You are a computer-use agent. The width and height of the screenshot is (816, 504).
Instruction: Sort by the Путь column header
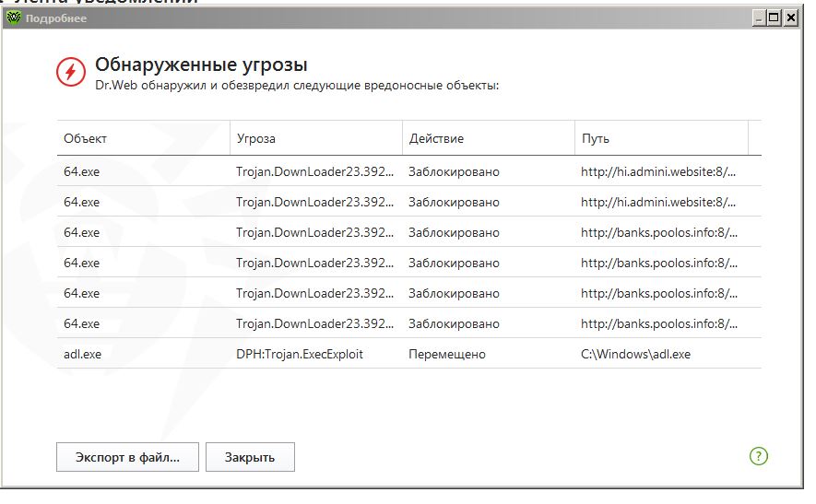click(661, 138)
